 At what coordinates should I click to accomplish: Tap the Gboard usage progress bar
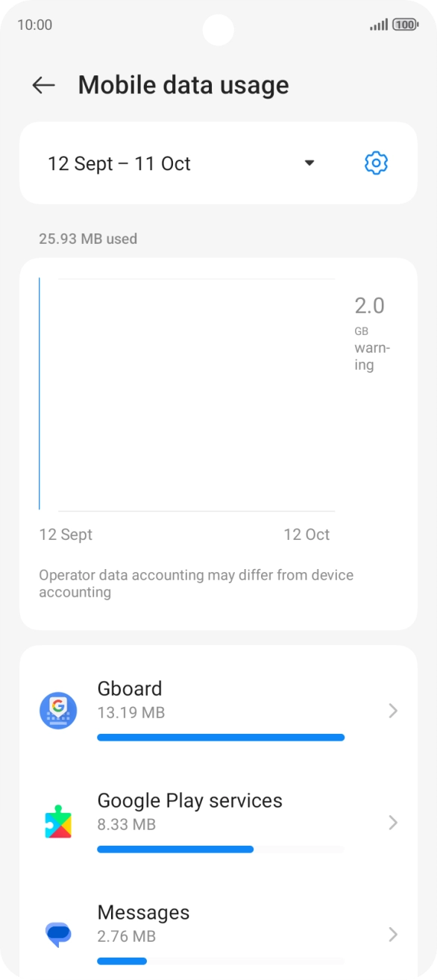(221, 737)
